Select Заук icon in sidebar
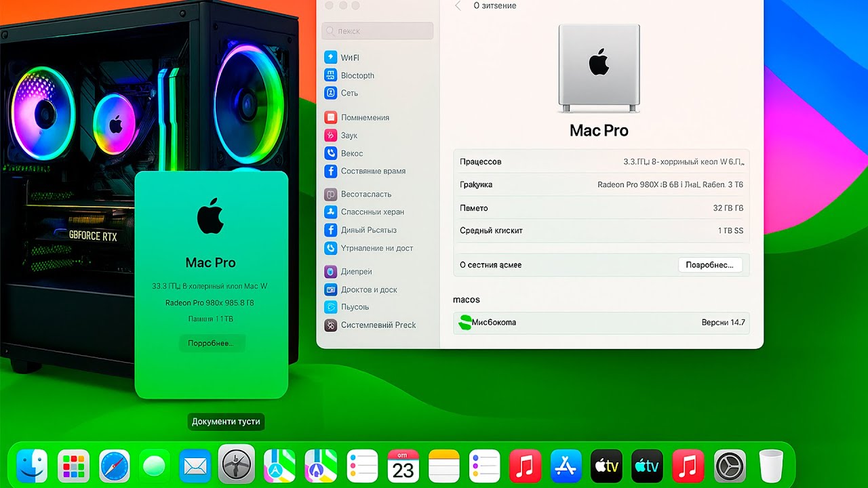868x488 pixels. [330, 135]
